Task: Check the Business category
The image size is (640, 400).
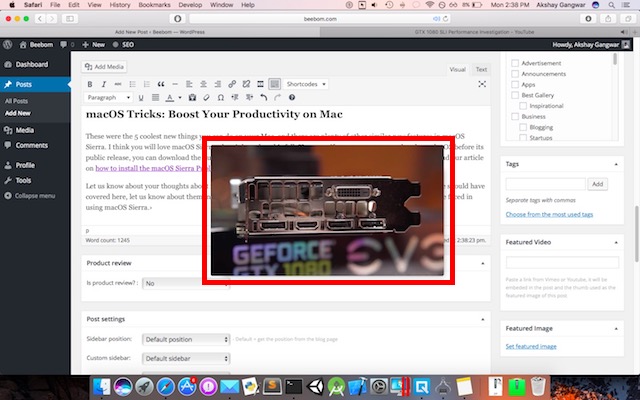Action: click(515, 116)
